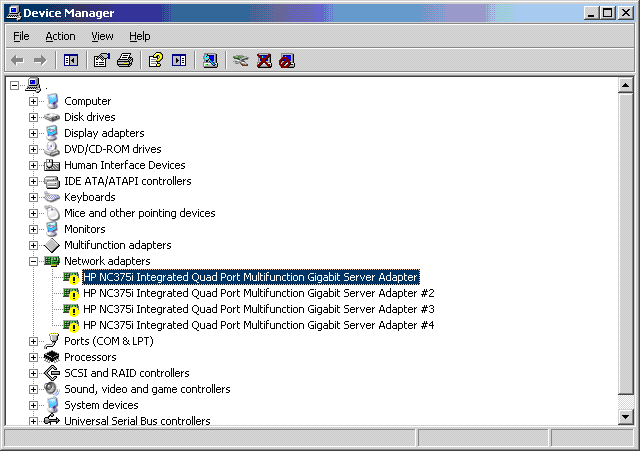Viewport: 640px width, 451px height.
Task: Click the vertical scrollbar thumb
Action: click(625, 244)
